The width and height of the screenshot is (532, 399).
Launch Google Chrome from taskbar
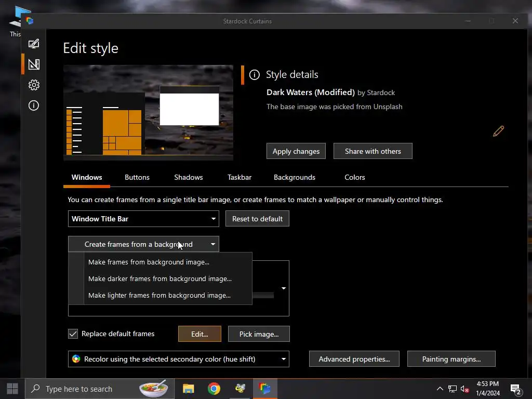pyautogui.click(x=214, y=389)
